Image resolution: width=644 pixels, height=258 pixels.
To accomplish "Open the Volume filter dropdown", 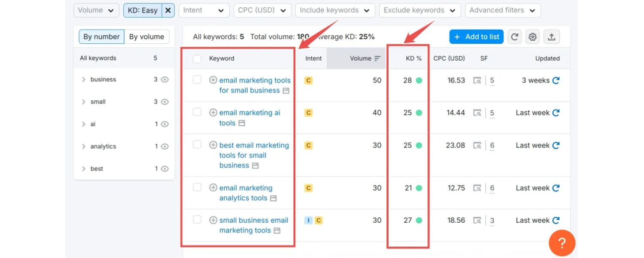I will (96, 10).
